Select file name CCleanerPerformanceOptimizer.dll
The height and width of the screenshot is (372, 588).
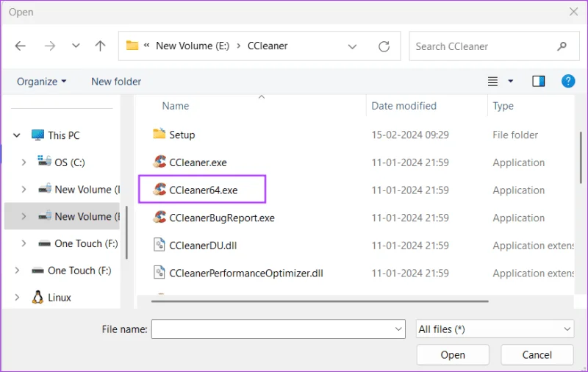pos(246,273)
